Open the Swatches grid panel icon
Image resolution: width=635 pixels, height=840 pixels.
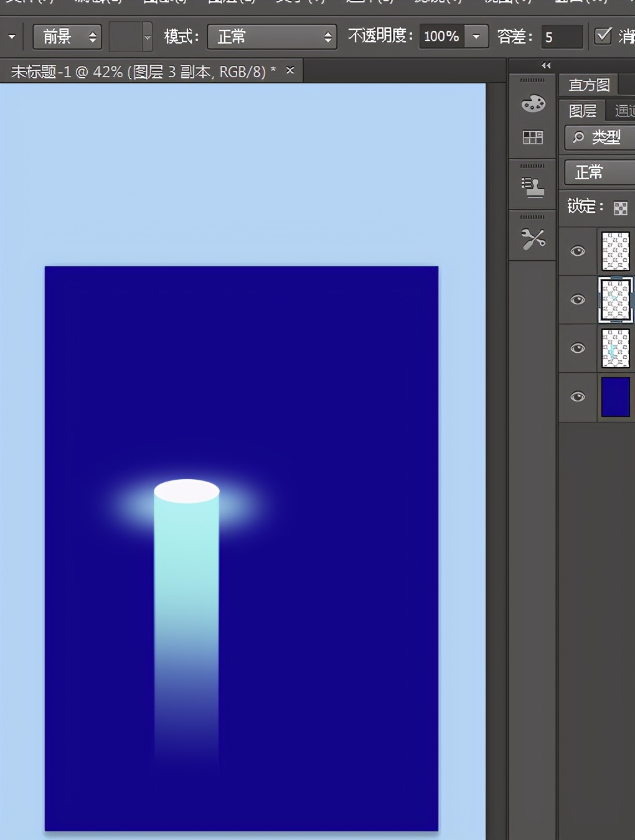pyautogui.click(x=533, y=138)
